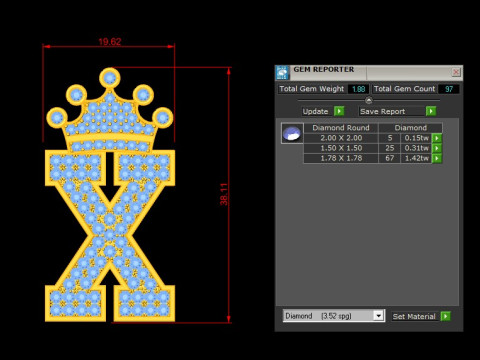
Task: Click green arrow for 1.78 X 1.78 row
Action: tap(437, 158)
